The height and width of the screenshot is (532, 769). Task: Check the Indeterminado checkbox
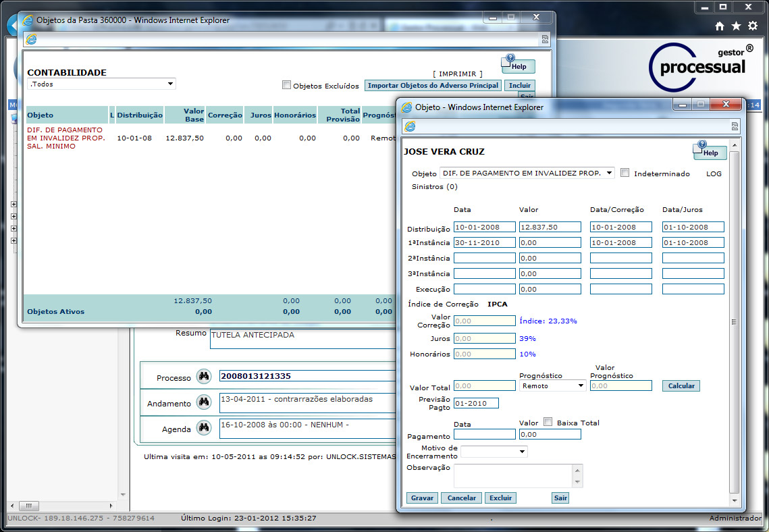pyautogui.click(x=625, y=173)
